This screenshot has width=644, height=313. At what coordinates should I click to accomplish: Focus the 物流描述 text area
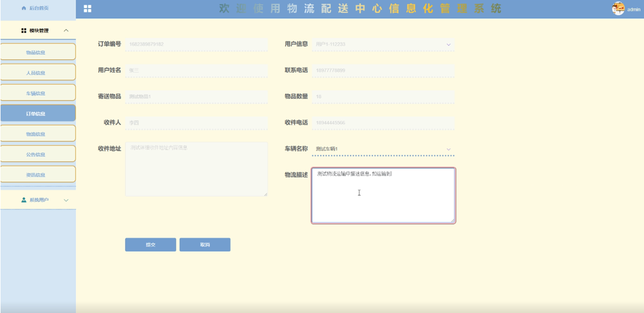383,195
